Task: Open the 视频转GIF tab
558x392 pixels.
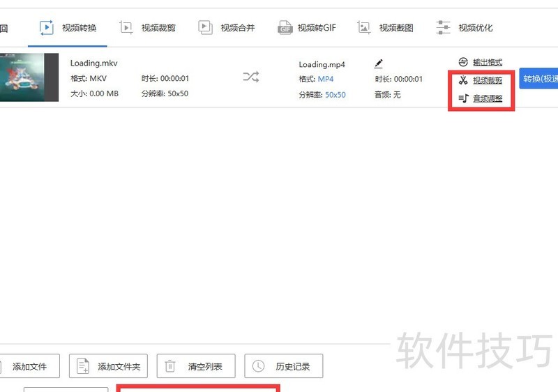Action: [307, 28]
